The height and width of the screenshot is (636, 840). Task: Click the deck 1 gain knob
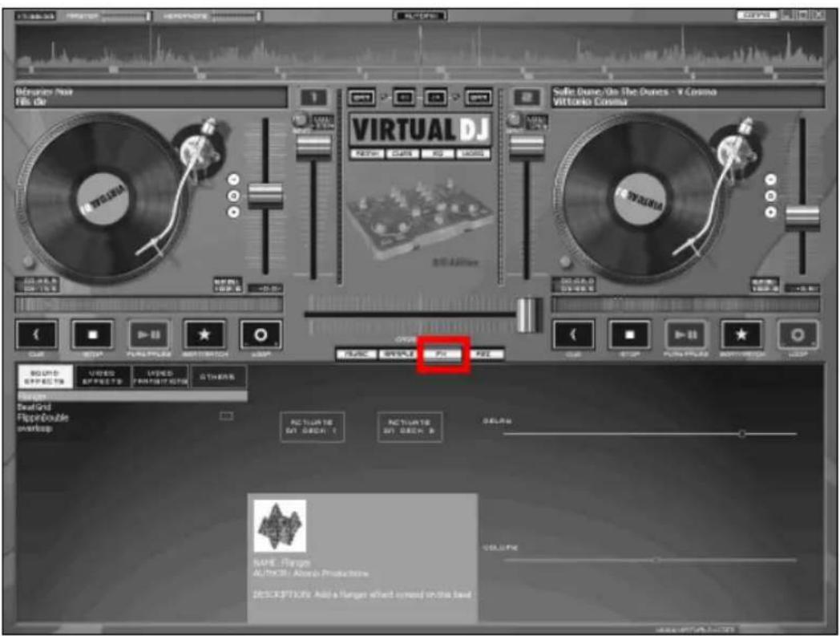click(x=300, y=119)
